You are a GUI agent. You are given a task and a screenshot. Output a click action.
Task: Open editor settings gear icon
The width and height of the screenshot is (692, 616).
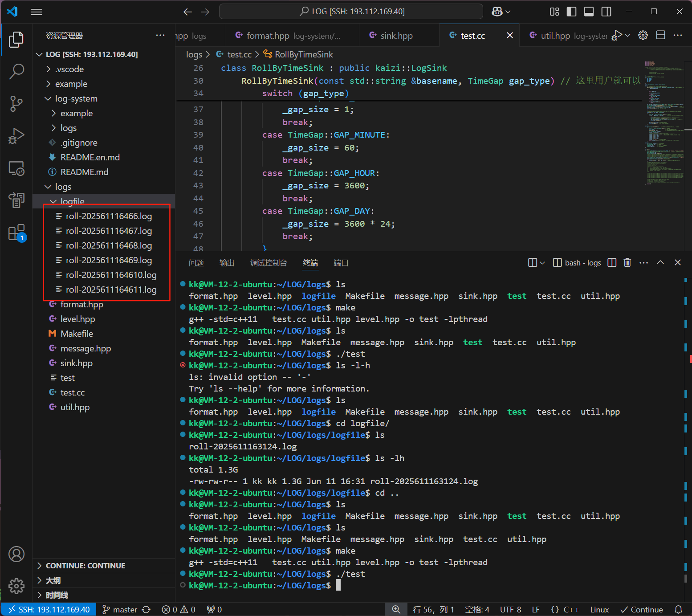[x=643, y=35]
